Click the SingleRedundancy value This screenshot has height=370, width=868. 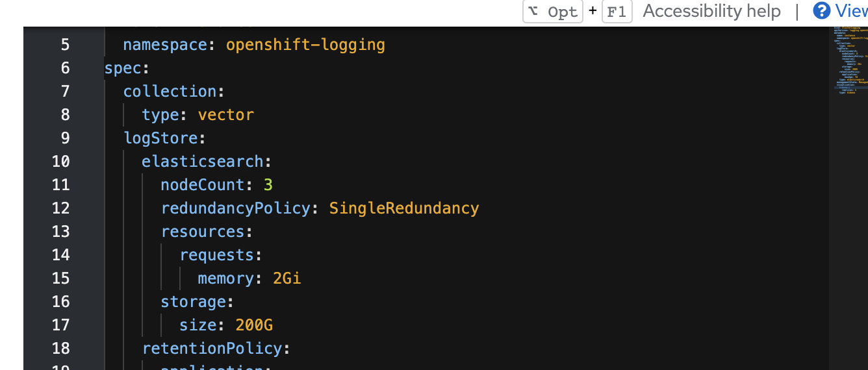click(403, 208)
